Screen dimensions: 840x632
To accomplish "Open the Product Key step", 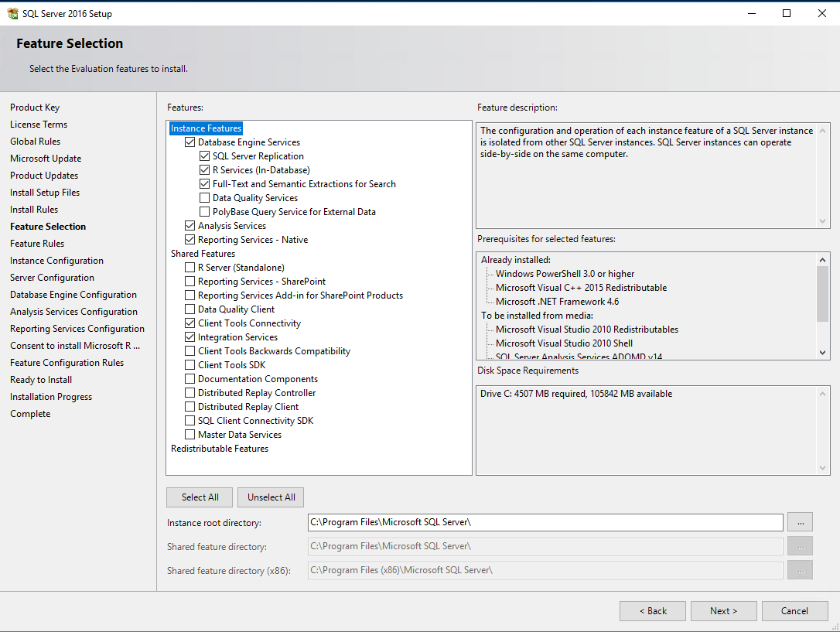I will pyautogui.click(x=35, y=108).
